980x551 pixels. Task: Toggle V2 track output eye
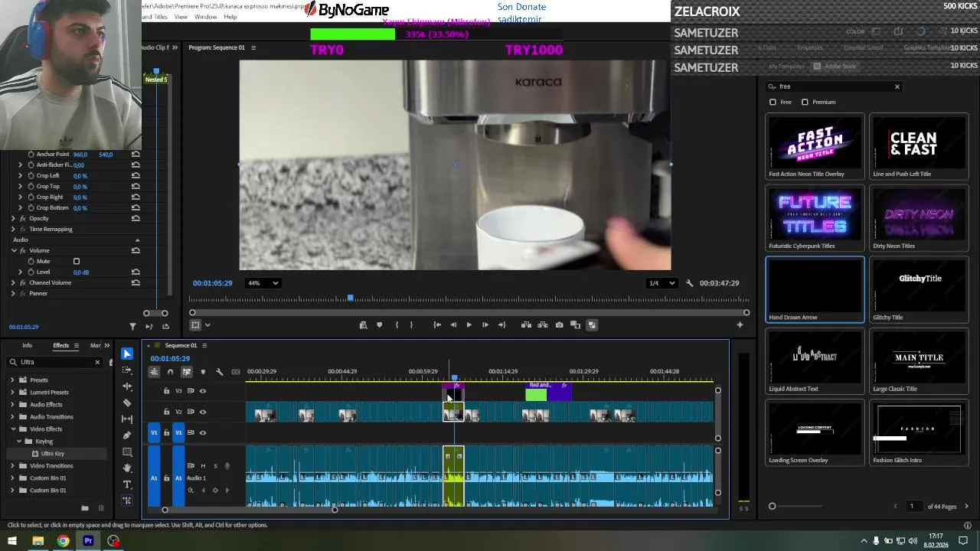203,412
